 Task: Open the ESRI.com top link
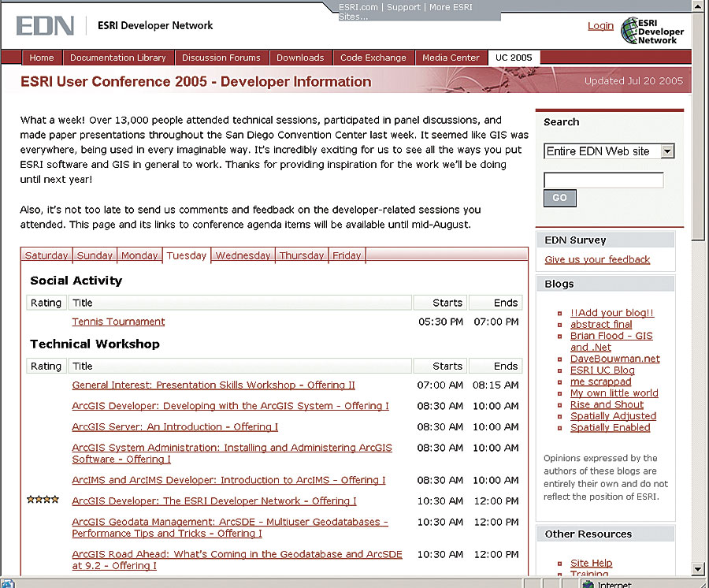(x=358, y=7)
